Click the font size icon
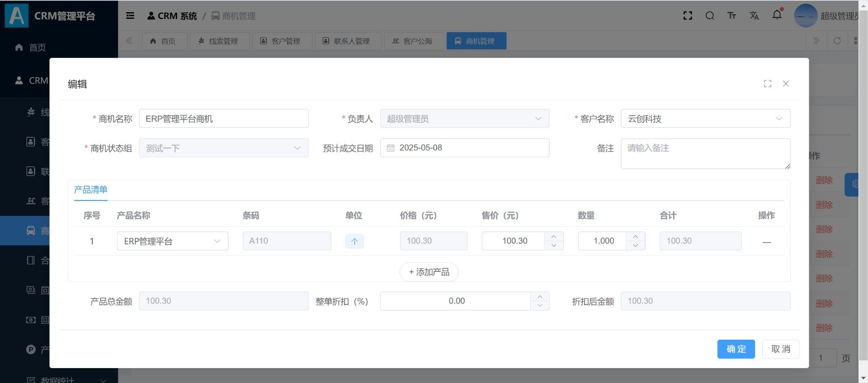Image resolution: width=868 pixels, height=383 pixels. pyautogui.click(x=731, y=16)
